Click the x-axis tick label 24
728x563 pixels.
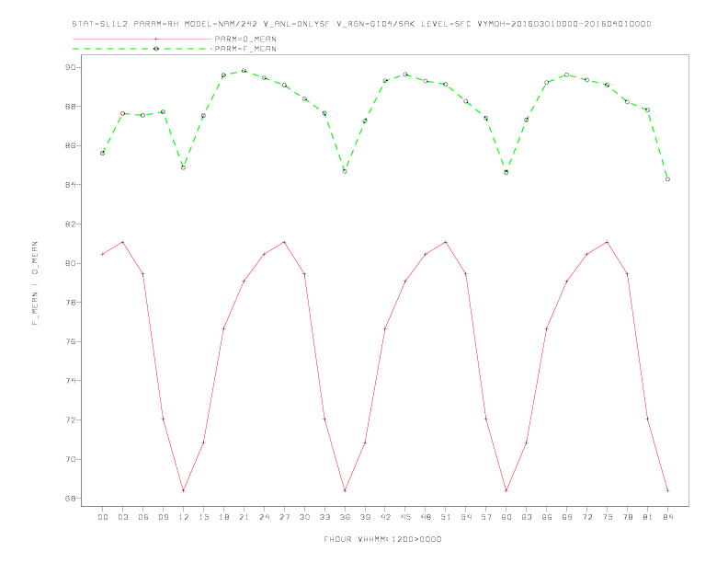[264, 517]
